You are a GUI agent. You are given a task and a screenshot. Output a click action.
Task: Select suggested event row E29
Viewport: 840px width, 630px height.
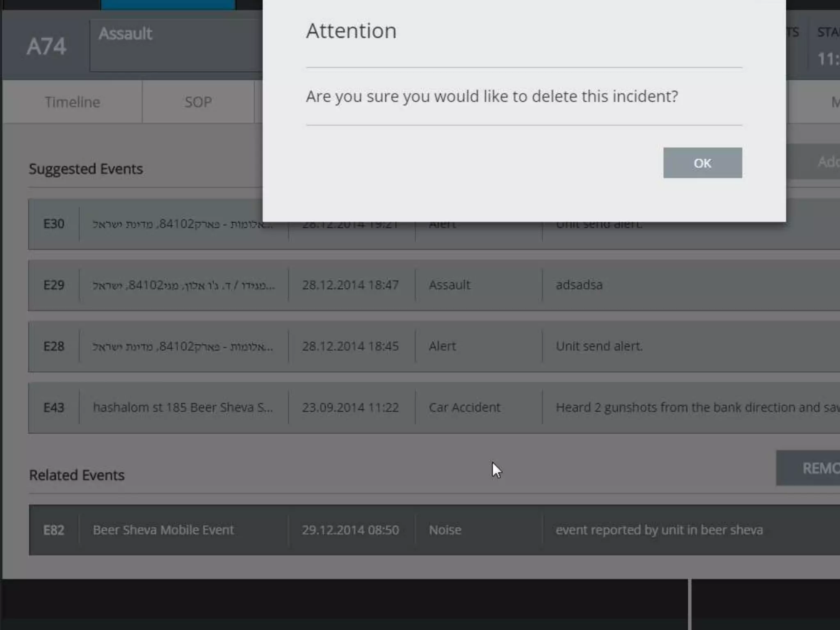click(54, 285)
